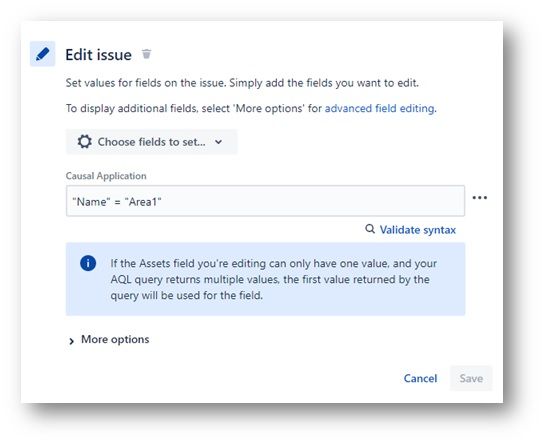Click the blue info icon

(x=88, y=263)
